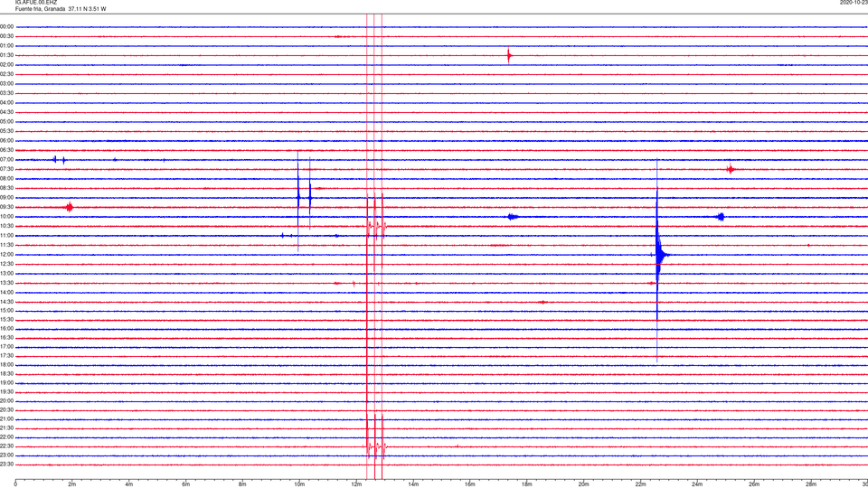Click the 14m tick label on time axis

pyautogui.click(x=413, y=484)
